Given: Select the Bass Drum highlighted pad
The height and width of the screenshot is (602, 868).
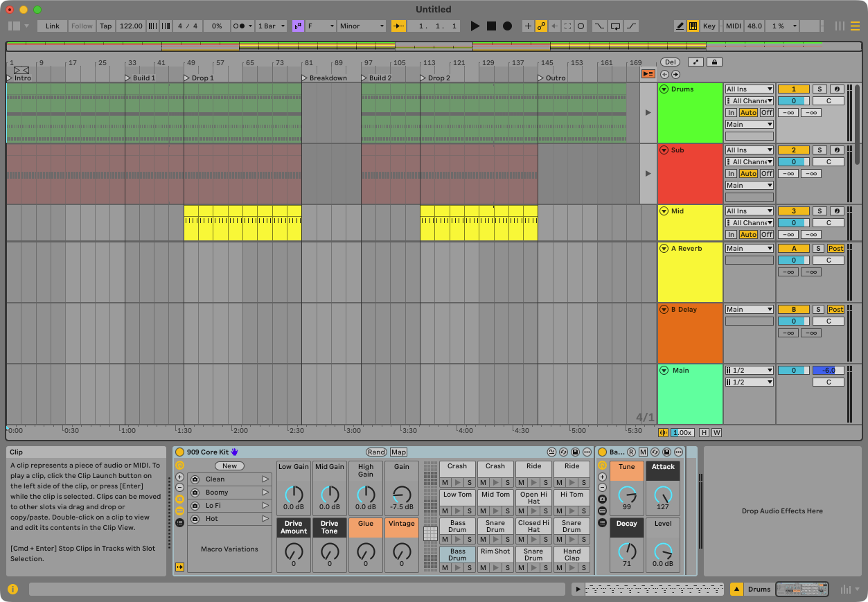Looking at the screenshot, I should pyautogui.click(x=457, y=554).
